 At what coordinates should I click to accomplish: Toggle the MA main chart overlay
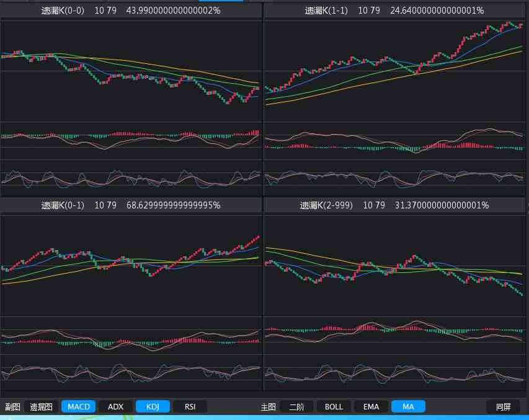408,406
